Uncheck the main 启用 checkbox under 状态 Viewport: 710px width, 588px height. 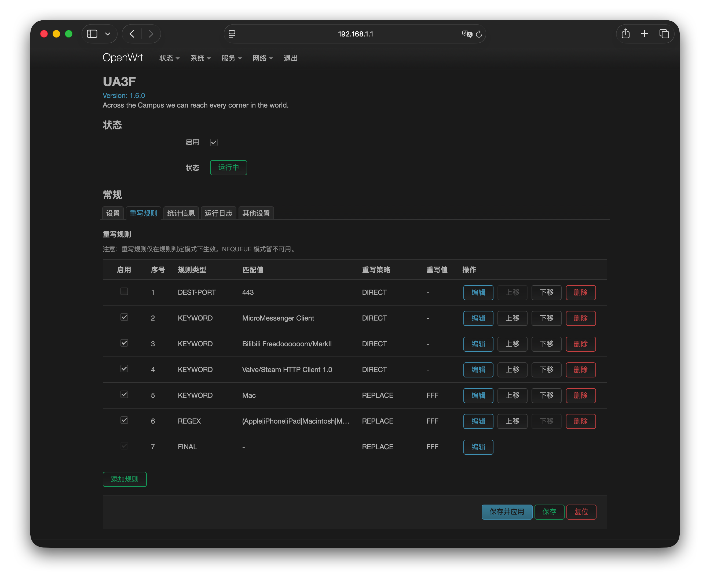click(214, 142)
